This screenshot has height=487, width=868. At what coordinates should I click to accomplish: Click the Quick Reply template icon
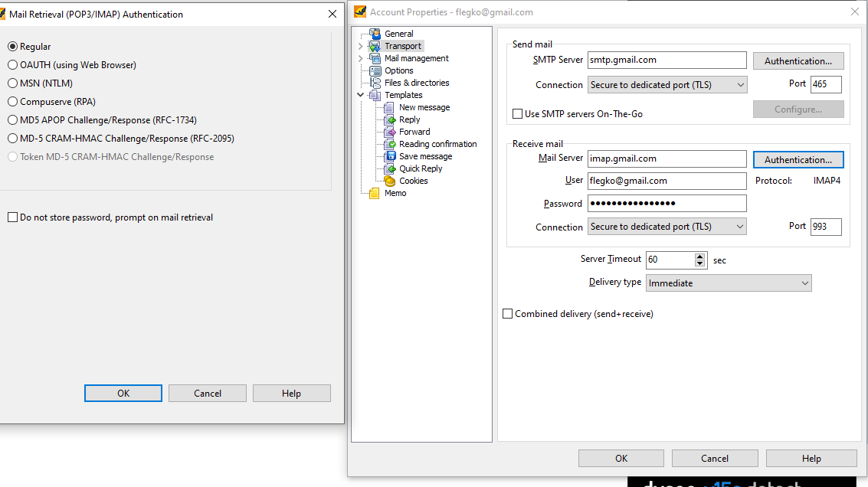click(x=389, y=168)
